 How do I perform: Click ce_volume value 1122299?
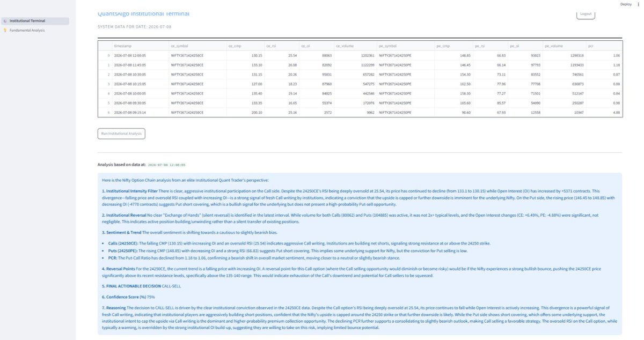[354, 64]
